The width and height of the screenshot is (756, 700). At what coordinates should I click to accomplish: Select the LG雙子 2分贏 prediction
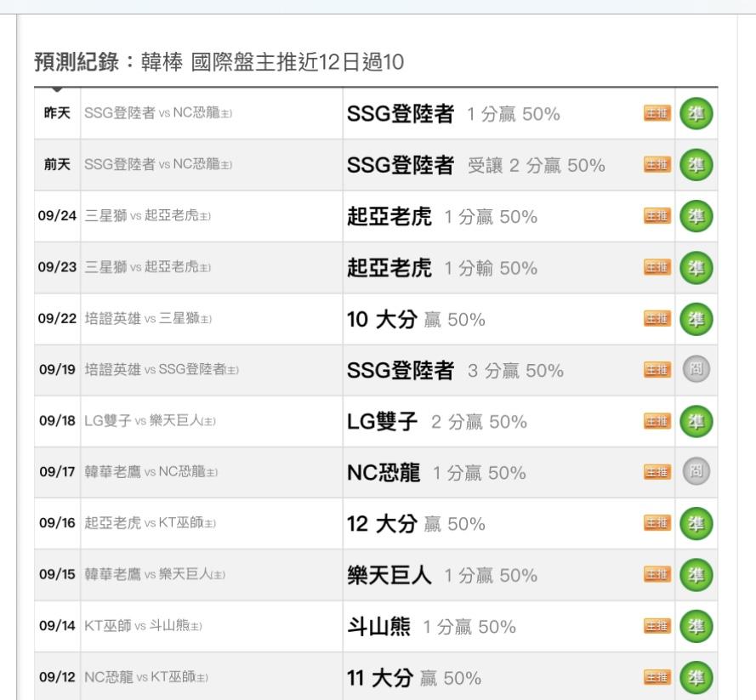(437, 422)
